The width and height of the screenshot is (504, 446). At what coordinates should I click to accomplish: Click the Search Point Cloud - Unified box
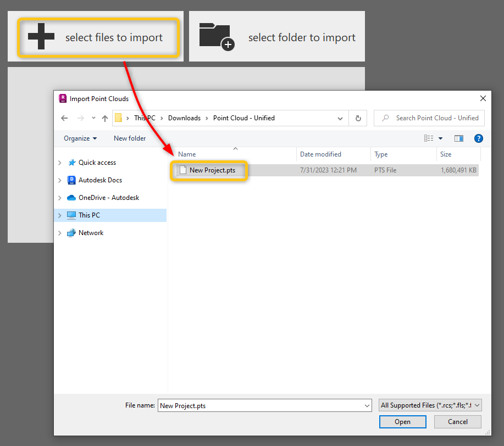click(x=429, y=118)
